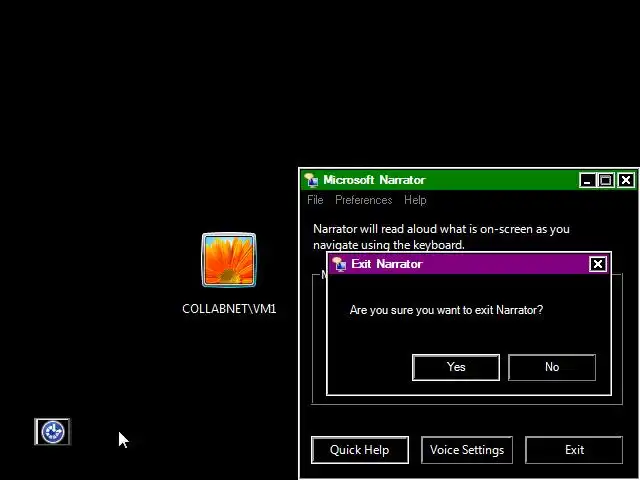
Task: Click the Narrator description text about reading aloud
Action: tap(441, 237)
